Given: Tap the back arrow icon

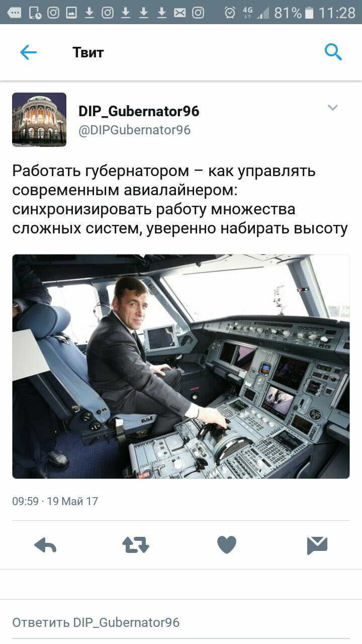Looking at the screenshot, I should [x=28, y=52].
